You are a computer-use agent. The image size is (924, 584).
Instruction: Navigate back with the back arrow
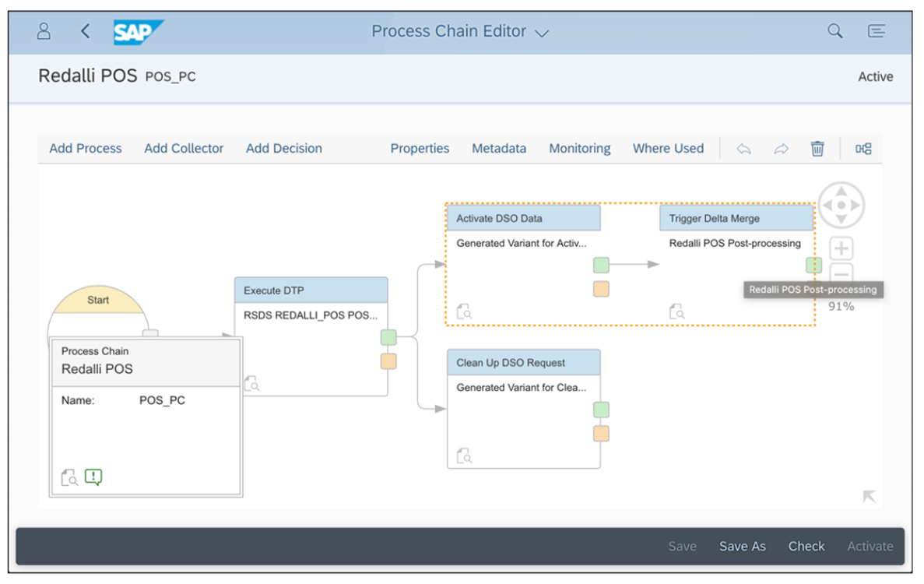[86, 31]
